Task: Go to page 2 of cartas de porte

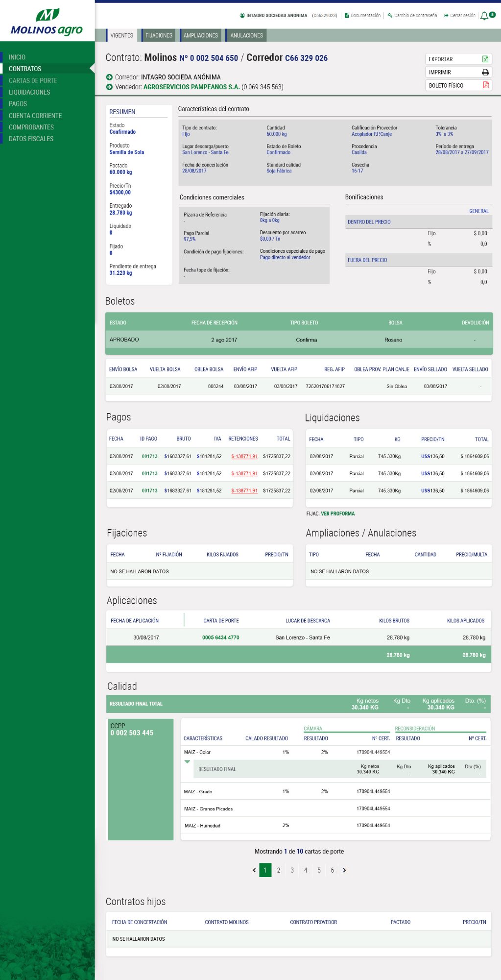Action: tap(279, 870)
